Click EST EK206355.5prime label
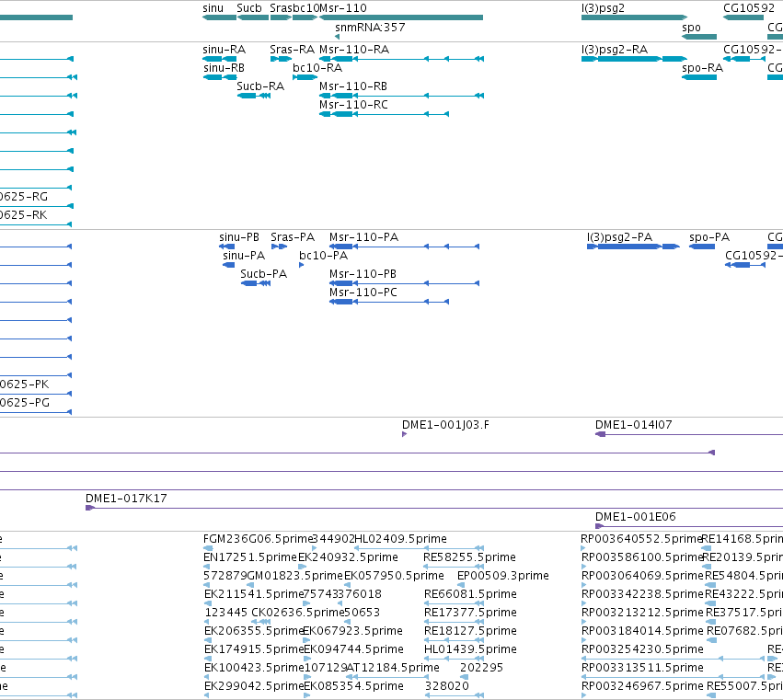The width and height of the screenshot is (783, 700). click(x=254, y=631)
